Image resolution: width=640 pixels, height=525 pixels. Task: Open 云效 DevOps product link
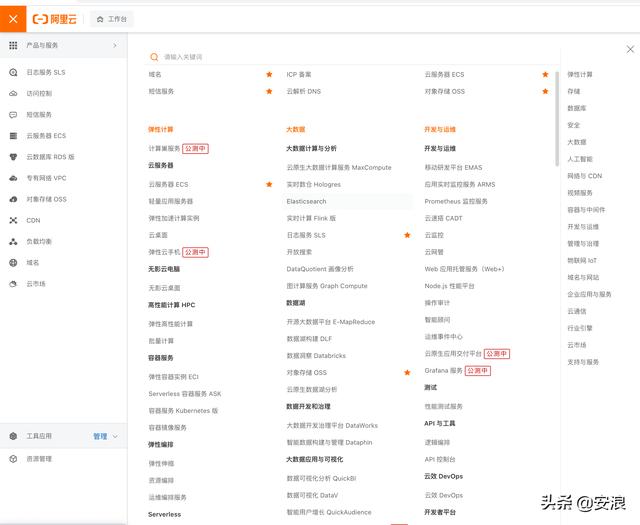[444, 495]
